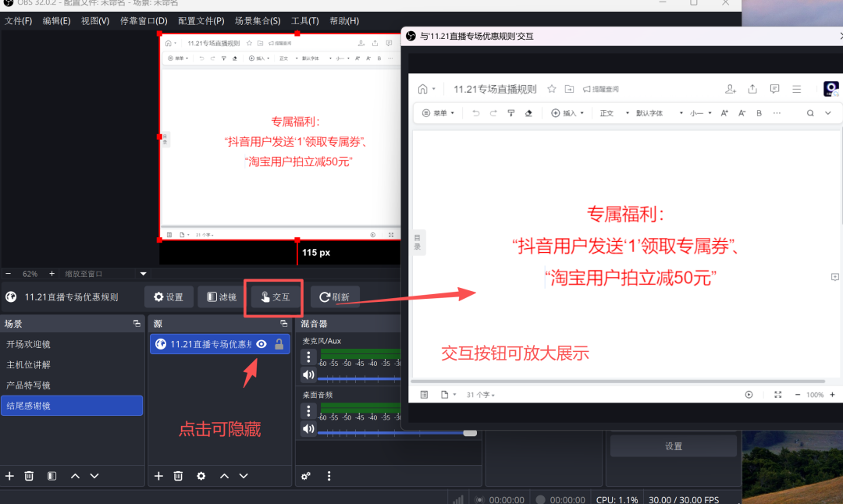The height and width of the screenshot is (504, 843).
Task: Move source up with arrow icon
Action: (224, 476)
